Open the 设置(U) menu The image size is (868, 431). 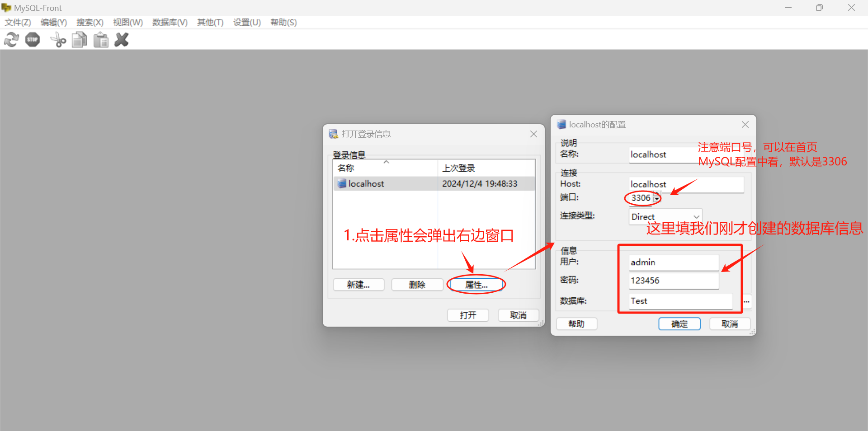point(247,23)
